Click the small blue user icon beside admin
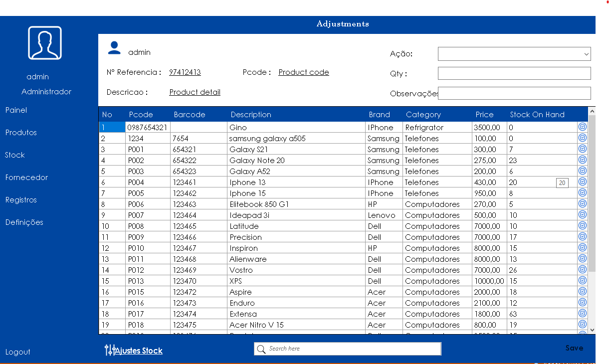609x364 pixels. point(114,48)
